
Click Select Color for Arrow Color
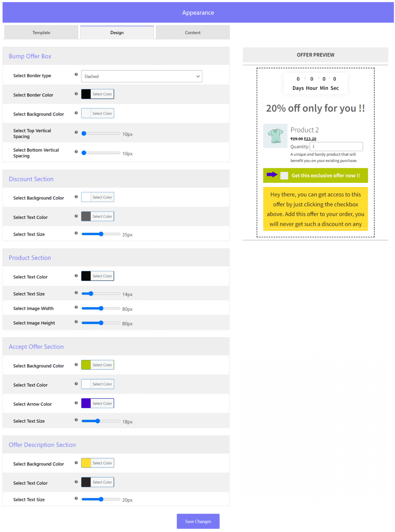(x=102, y=404)
